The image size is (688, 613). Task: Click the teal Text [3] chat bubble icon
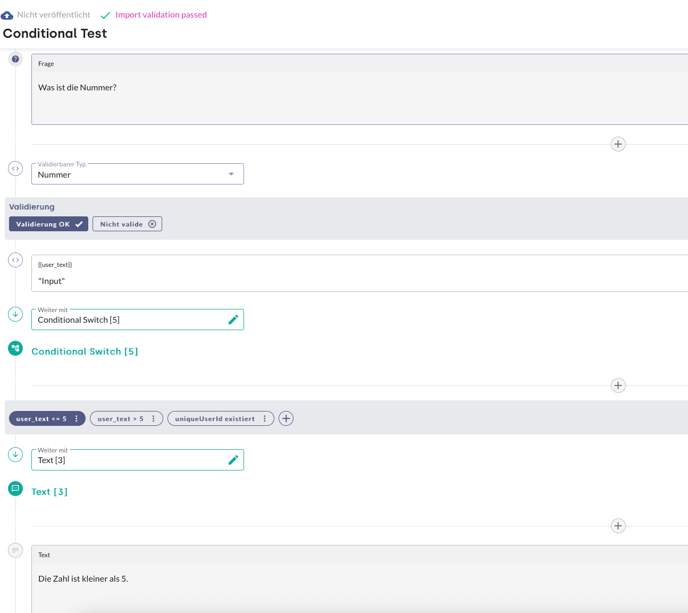(x=15, y=489)
